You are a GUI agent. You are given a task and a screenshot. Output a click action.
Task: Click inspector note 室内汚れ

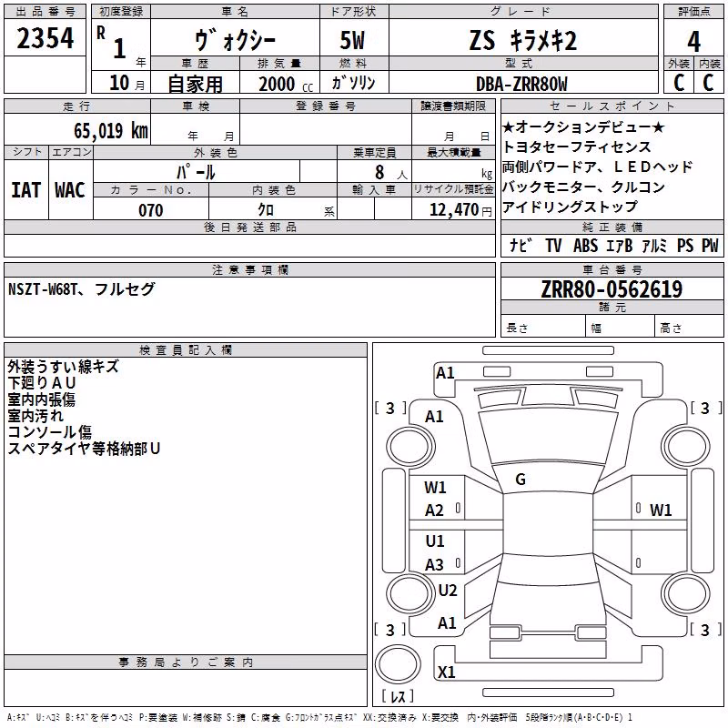coord(35,416)
